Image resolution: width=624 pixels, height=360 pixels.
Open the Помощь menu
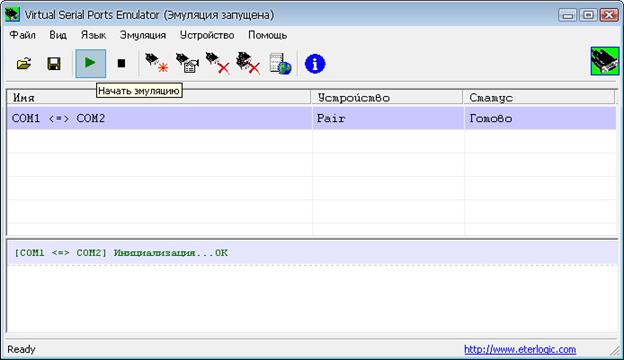(x=267, y=35)
